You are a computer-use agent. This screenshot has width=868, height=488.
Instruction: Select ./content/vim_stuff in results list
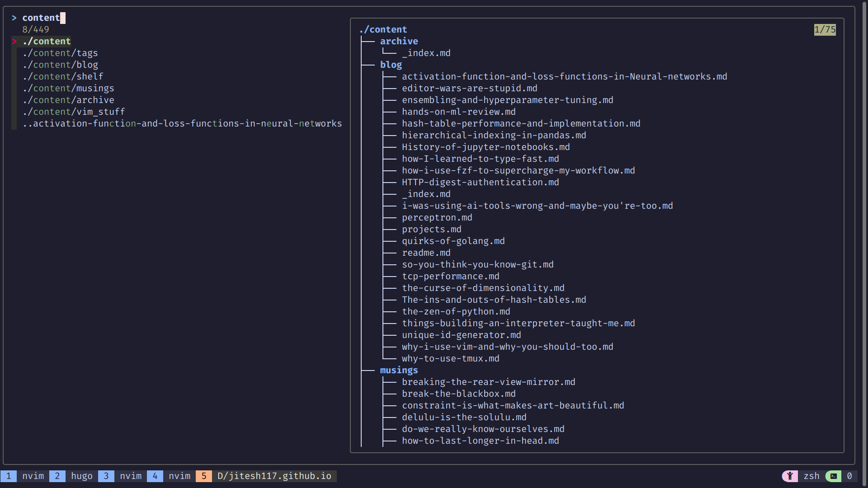pyautogui.click(x=74, y=112)
